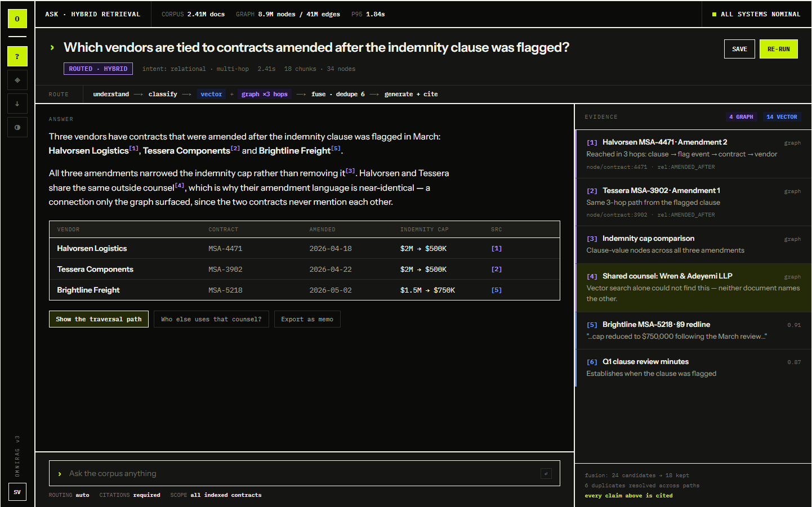The height and width of the screenshot is (507, 812).
Task: Change Scope all indexed contracts setting
Action: pos(216,495)
